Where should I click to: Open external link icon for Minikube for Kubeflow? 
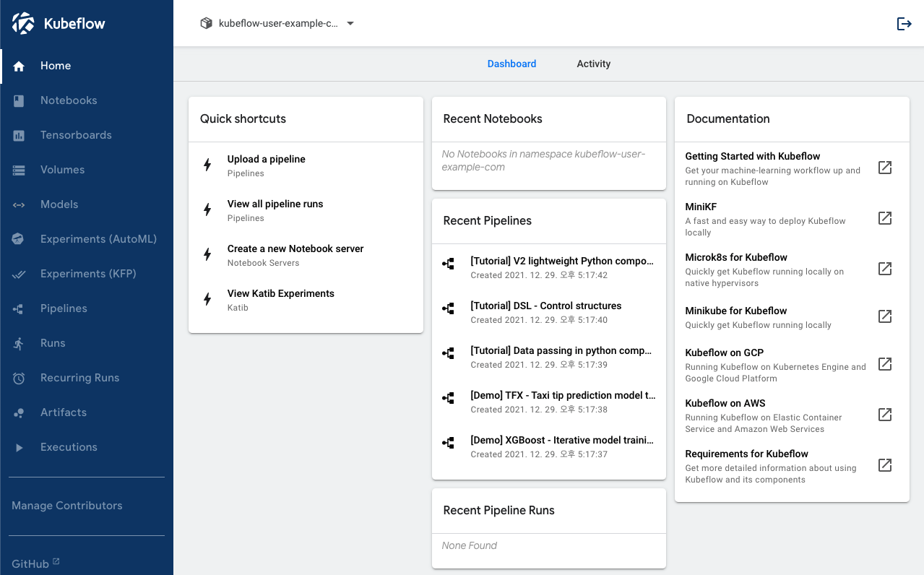point(884,316)
